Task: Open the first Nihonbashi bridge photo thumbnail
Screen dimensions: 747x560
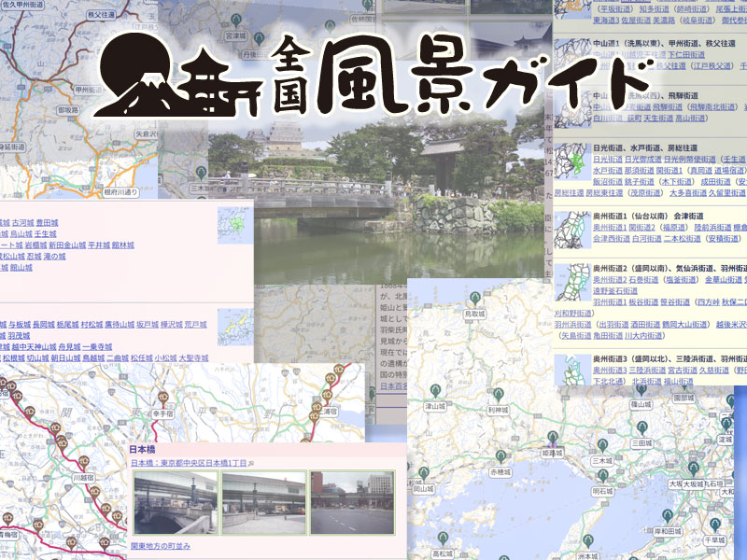Action: (x=175, y=502)
